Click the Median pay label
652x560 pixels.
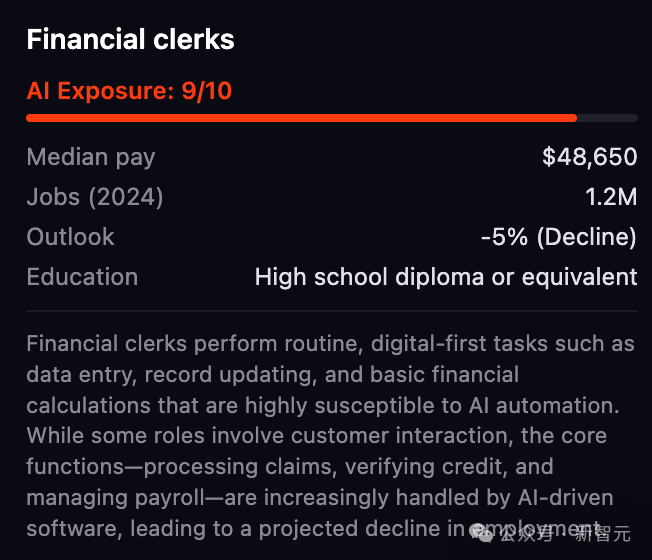(91, 157)
